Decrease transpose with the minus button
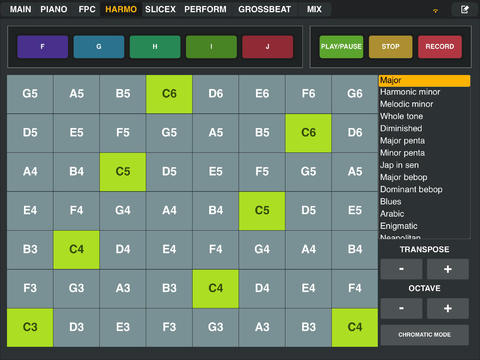480x360 pixels. 402,269
